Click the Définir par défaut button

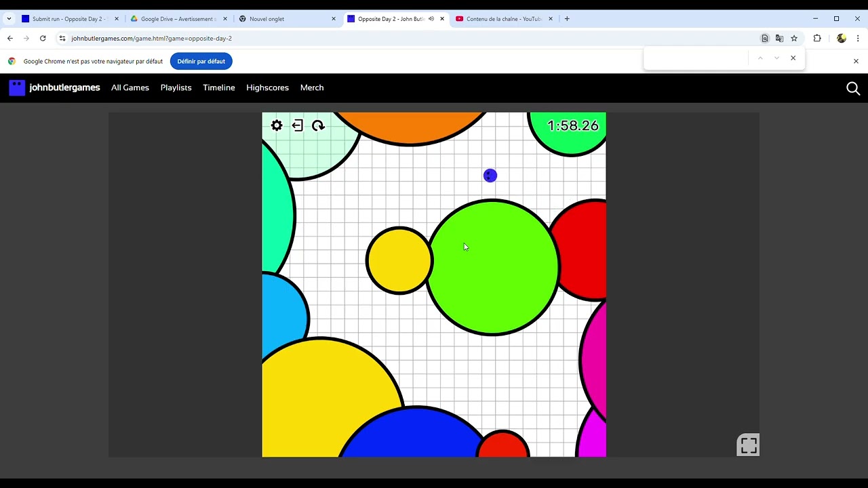(201, 61)
